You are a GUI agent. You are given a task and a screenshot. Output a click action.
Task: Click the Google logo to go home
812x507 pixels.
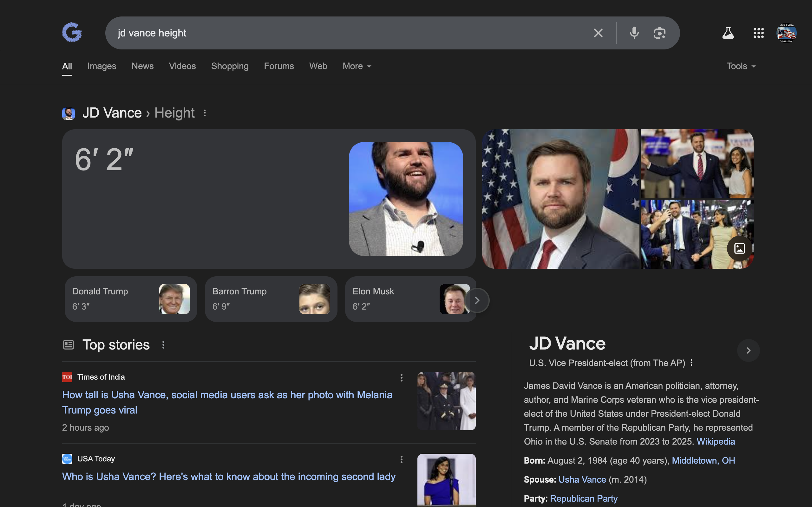(72, 33)
